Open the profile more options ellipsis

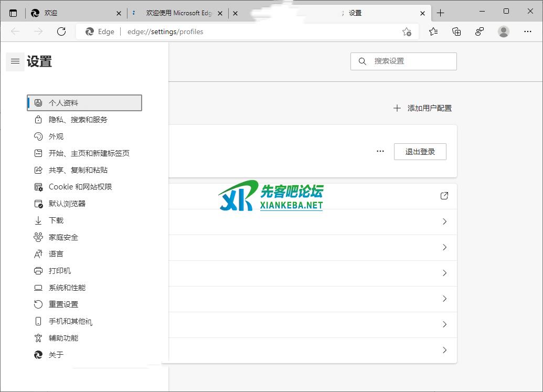380,152
